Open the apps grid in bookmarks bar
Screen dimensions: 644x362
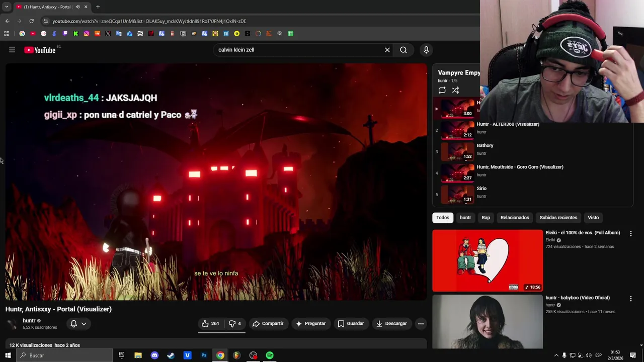[x=7, y=34]
